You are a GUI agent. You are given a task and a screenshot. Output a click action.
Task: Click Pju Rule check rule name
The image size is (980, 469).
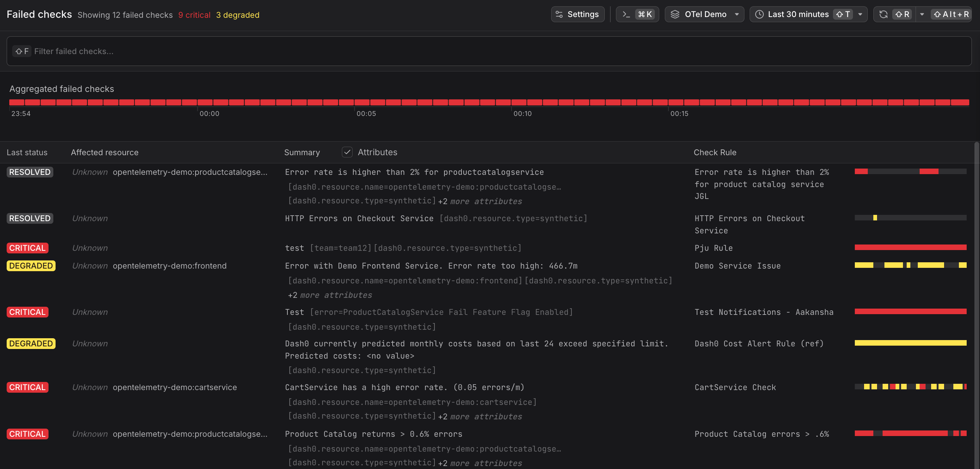pyautogui.click(x=714, y=248)
